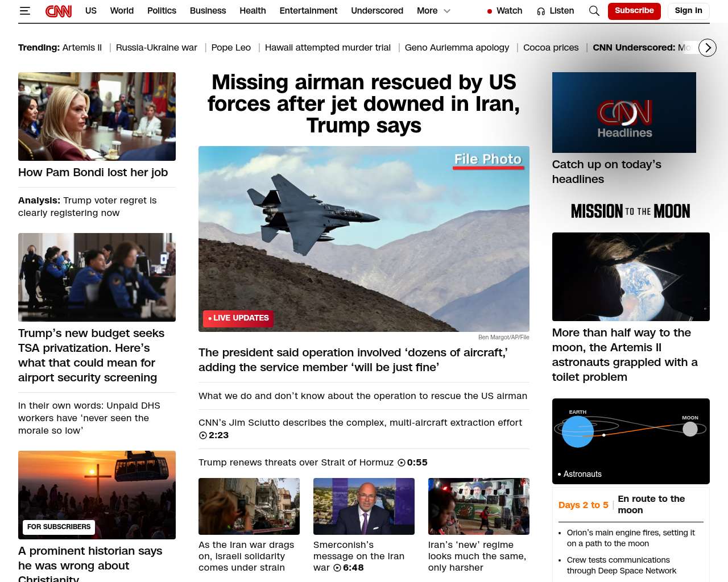Open the Health section
728x582 pixels.
click(253, 11)
